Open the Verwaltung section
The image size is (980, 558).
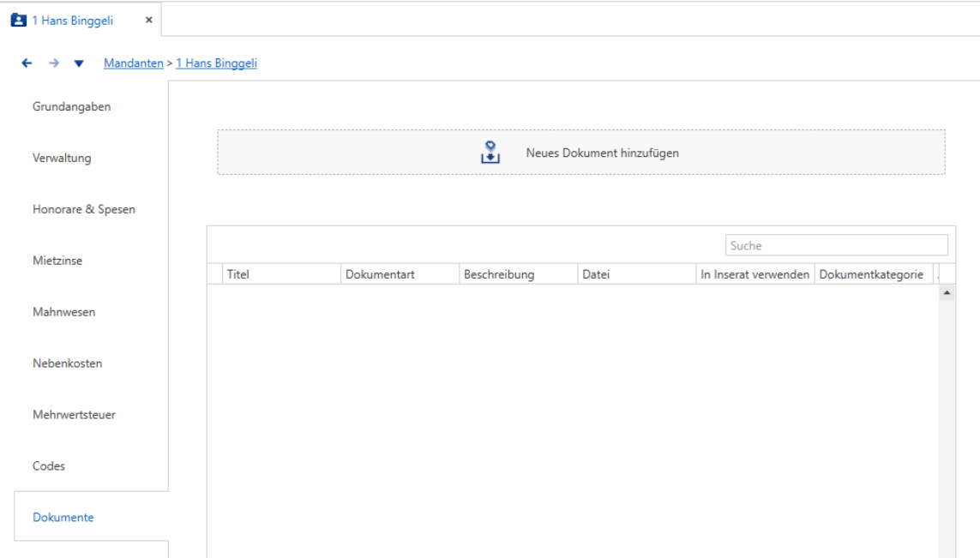(62, 158)
